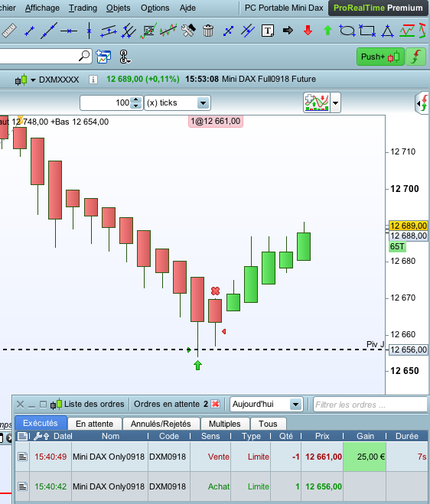
Task: Click the 12 656,00 Achat price cell
Action: [x=322, y=486]
